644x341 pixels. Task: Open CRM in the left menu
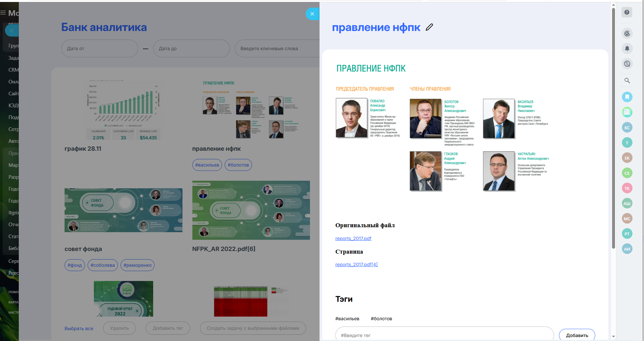click(x=14, y=70)
